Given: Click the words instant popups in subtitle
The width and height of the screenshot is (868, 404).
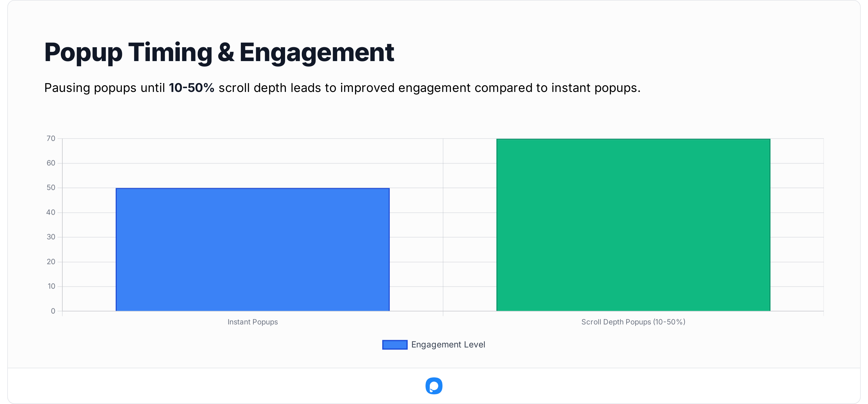Looking at the screenshot, I should coord(595,88).
